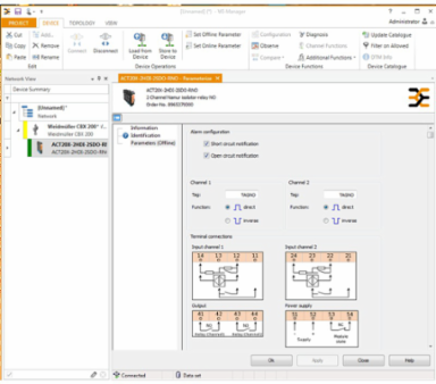436x384 pixels.
Task: Click the Apply button
Action: click(317, 360)
